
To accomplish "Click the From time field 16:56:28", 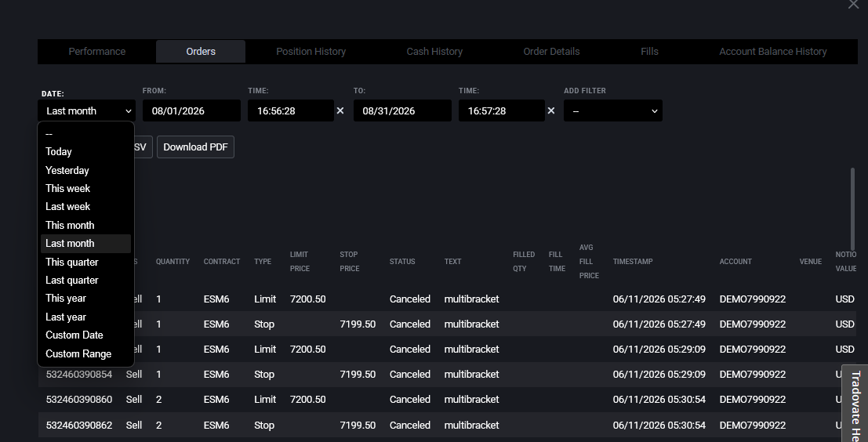I will click(x=291, y=110).
